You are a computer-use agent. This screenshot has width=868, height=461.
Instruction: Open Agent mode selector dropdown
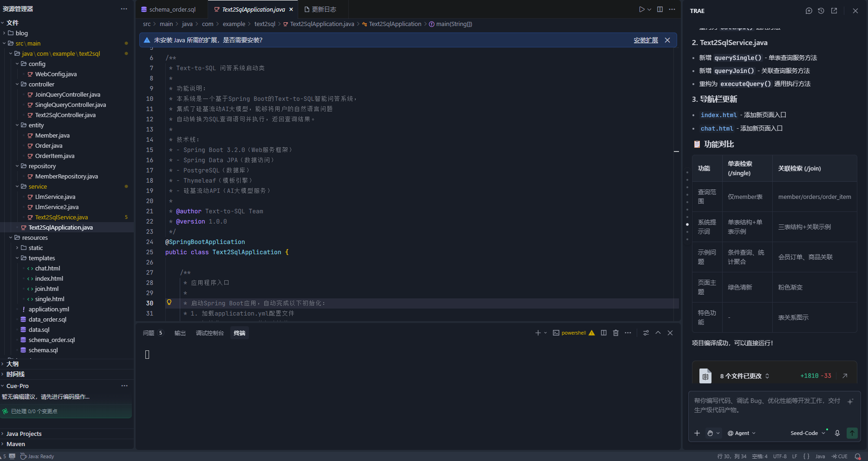tap(742, 433)
